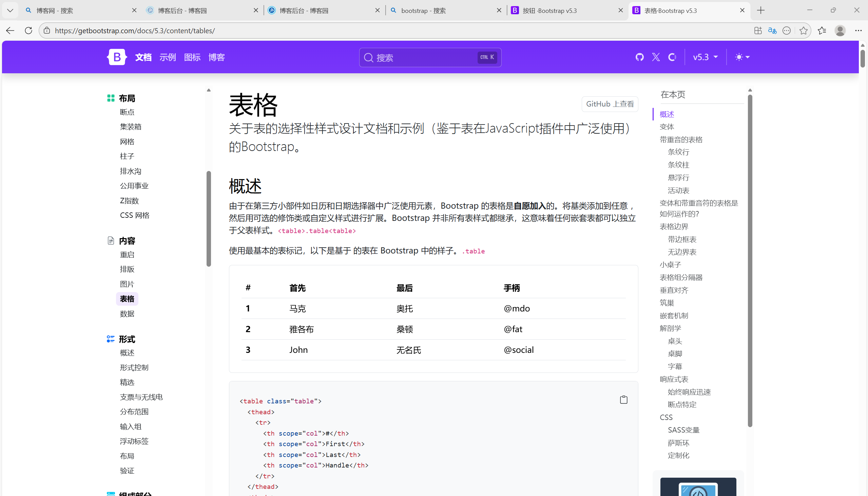This screenshot has width=868, height=496.
Task: Open the tab search chevron dropdown
Action: (x=10, y=11)
